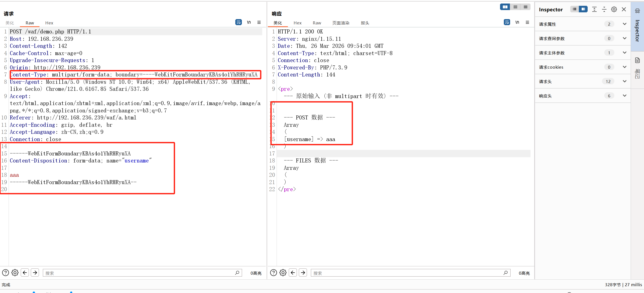Open Inspector settings gear
The width and height of the screenshot is (644, 293).
coord(614,9)
